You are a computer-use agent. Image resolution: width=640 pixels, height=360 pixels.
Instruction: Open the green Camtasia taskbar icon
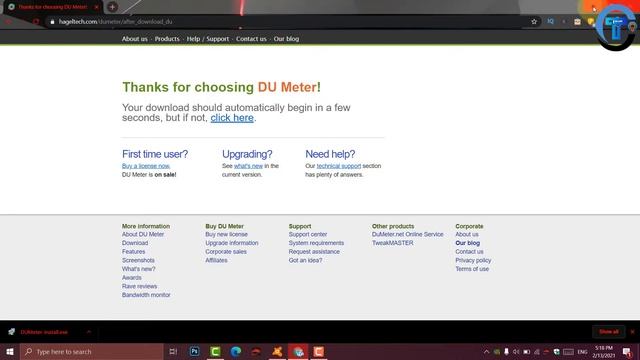tap(215, 351)
